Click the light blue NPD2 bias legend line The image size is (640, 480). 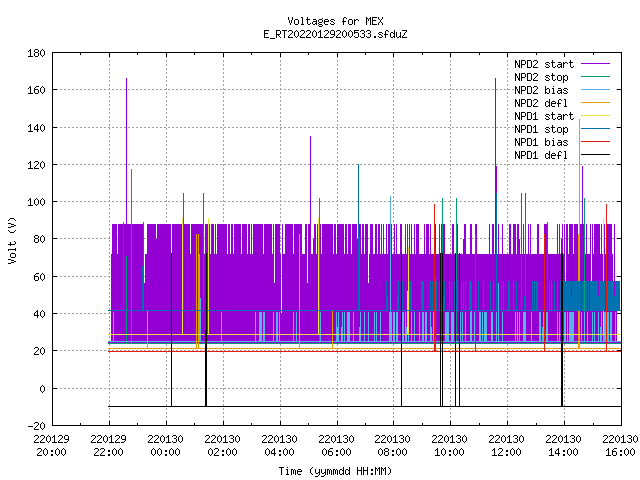pyautogui.click(x=595, y=90)
